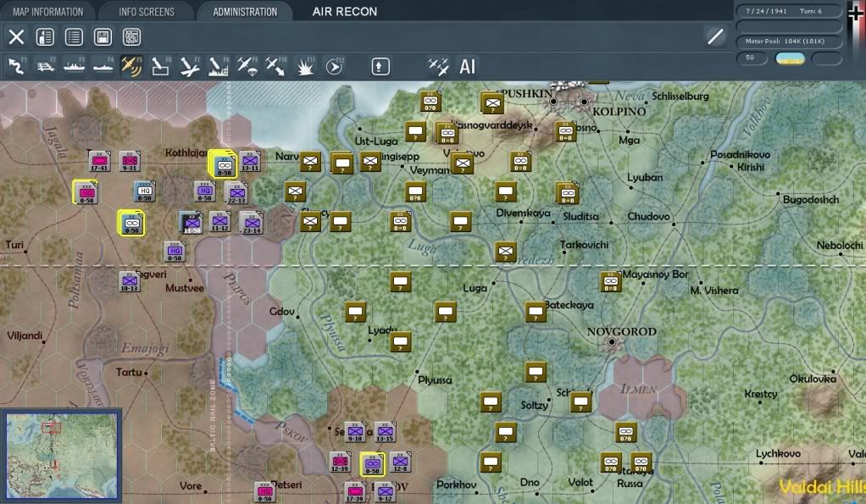The height and width of the screenshot is (504, 866).
Task: Select the purple infantry unit 9-12
Action: pyautogui.click(x=385, y=492)
